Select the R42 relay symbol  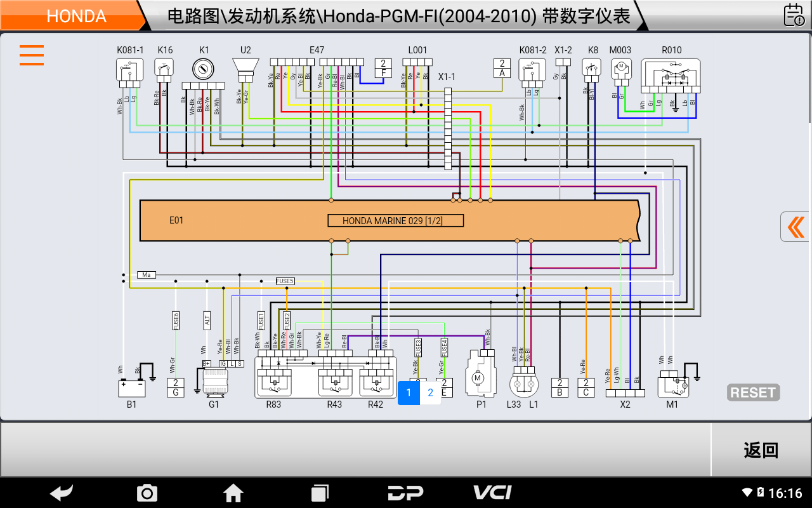click(x=376, y=382)
